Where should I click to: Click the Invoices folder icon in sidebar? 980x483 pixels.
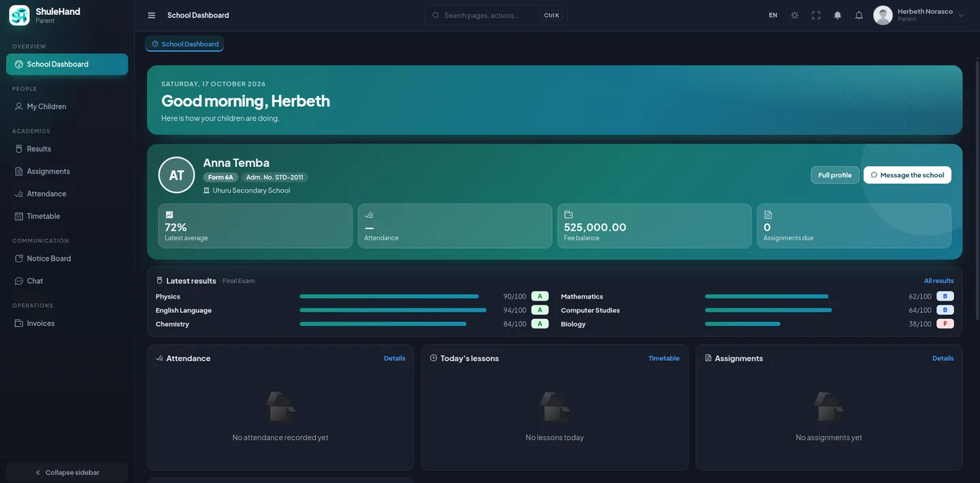point(19,323)
